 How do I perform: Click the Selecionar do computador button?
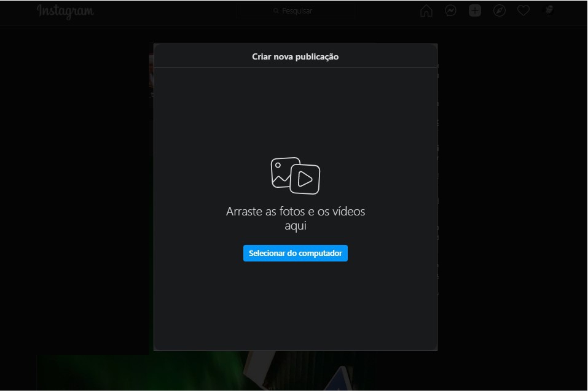click(295, 253)
